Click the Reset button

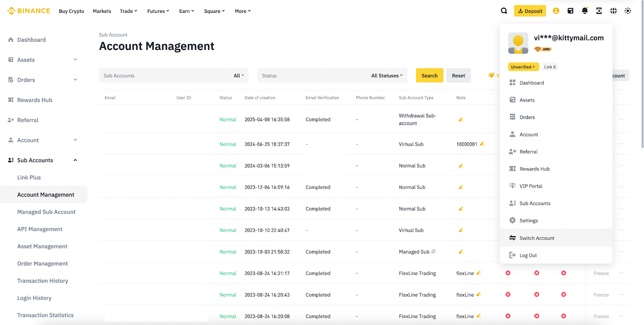click(x=458, y=76)
